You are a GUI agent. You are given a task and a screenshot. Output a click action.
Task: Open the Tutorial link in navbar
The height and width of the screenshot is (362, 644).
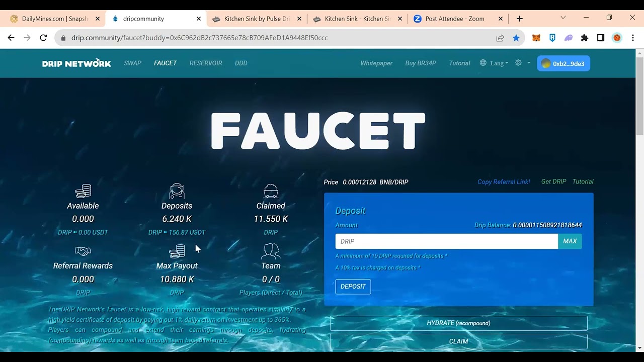click(x=459, y=63)
